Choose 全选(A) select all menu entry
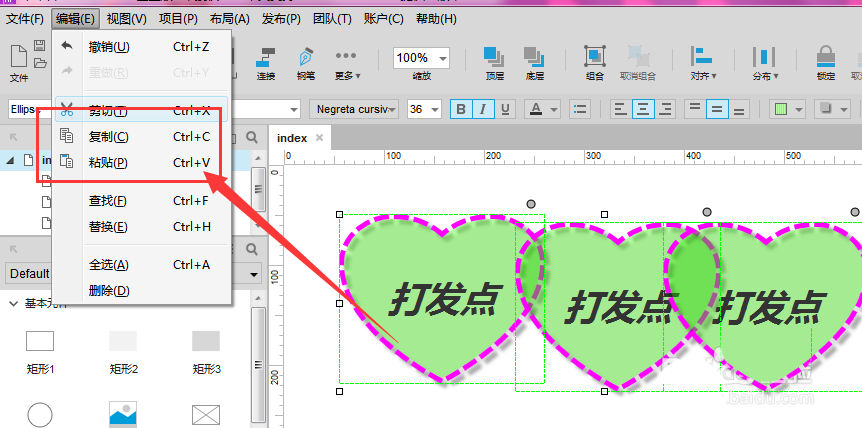 click(141, 265)
